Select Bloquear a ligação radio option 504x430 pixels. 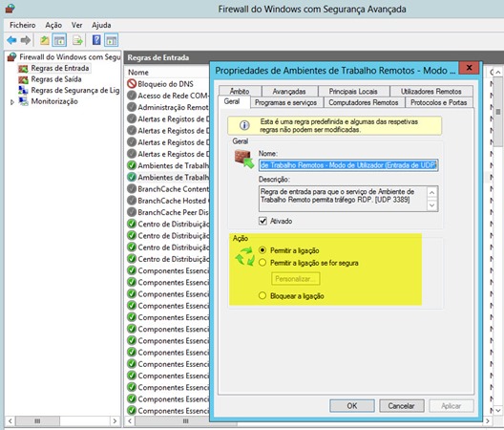[x=262, y=295]
